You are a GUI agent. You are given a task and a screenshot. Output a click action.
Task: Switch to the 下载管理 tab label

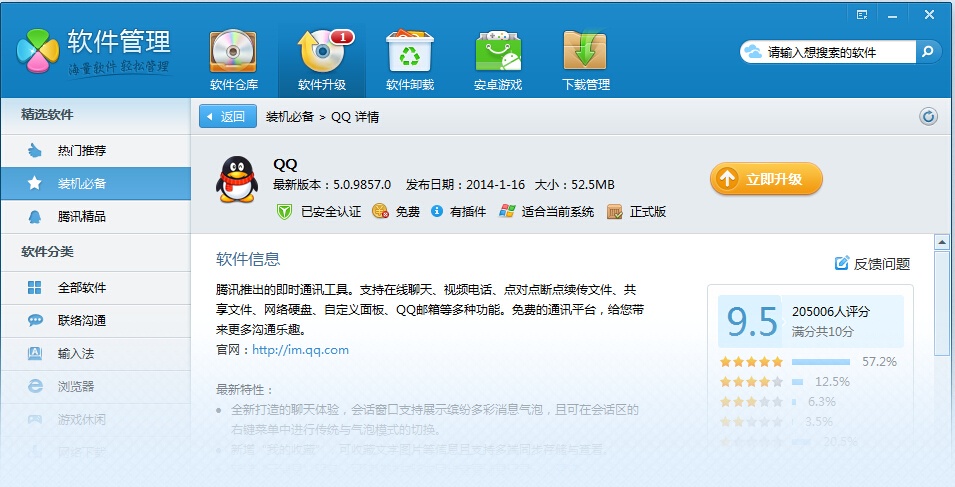(586, 85)
